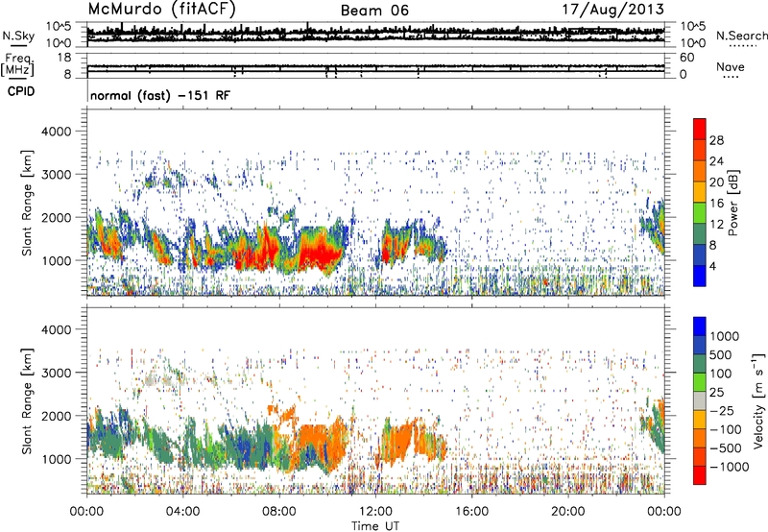Image resolution: width=768 pixels, height=532 pixels.
Task: Pick the gray Velocity colorbar segment
Action: [700, 400]
